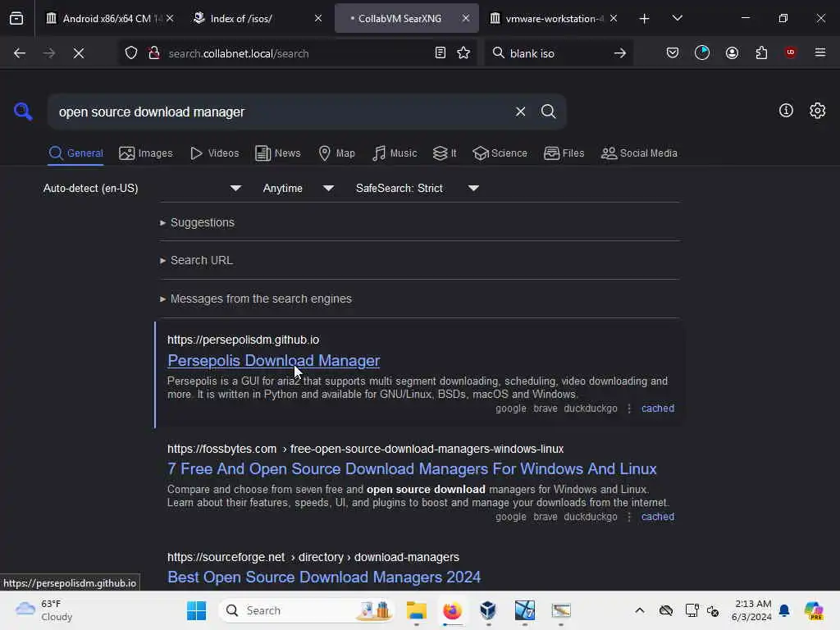Viewport: 840px width, 630px height.
Task: Open the Anytime time range dropdown
Action: 299,188
